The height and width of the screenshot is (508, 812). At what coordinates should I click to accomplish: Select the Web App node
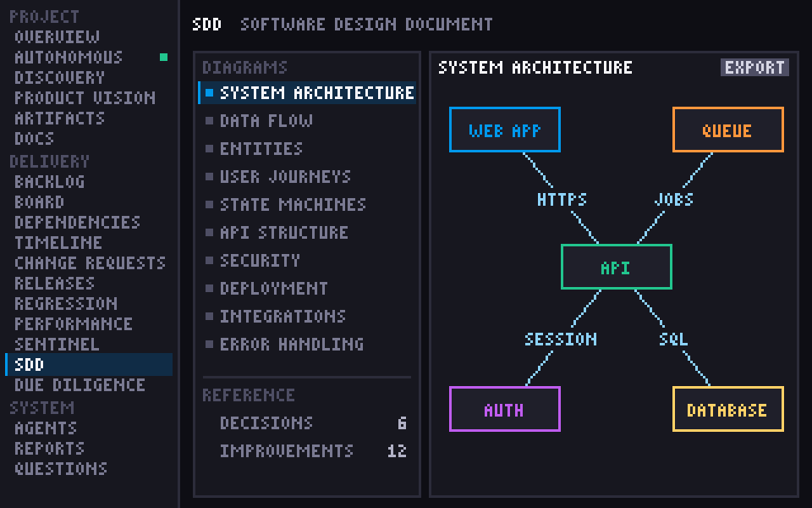tap(505, 130)
